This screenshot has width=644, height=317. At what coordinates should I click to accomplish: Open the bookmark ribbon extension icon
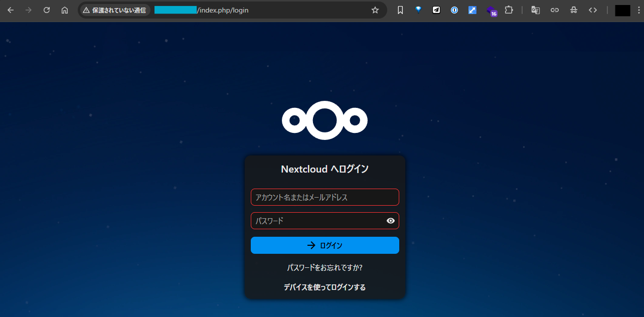click(x=400, y=10)
